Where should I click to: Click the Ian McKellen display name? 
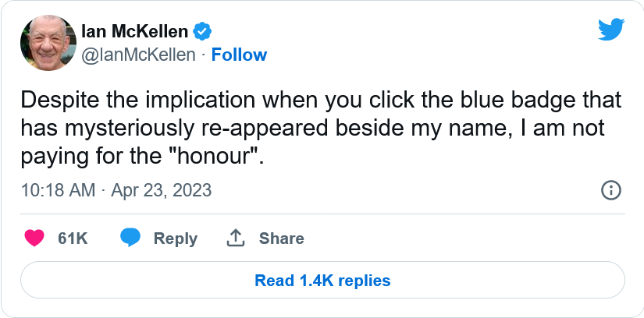[134, 32]
